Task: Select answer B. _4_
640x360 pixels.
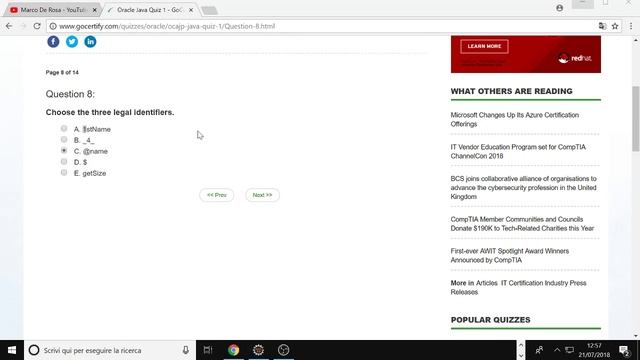Action: point(64,140)
